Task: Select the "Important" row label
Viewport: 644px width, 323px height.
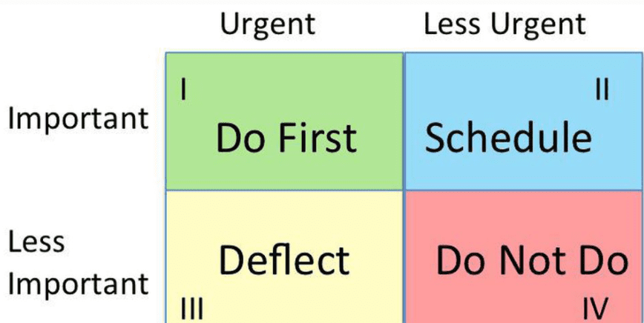Action: (79, 119)
